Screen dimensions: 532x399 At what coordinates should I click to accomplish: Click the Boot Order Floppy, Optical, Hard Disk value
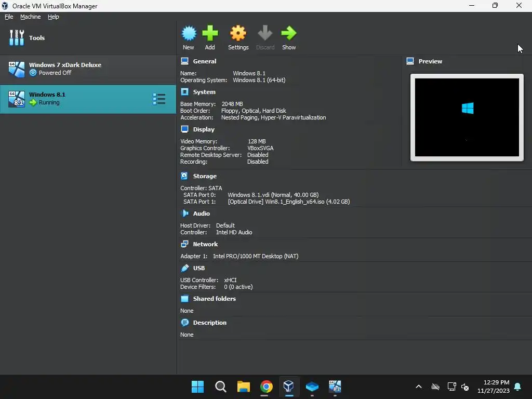(x=254, y=111)
